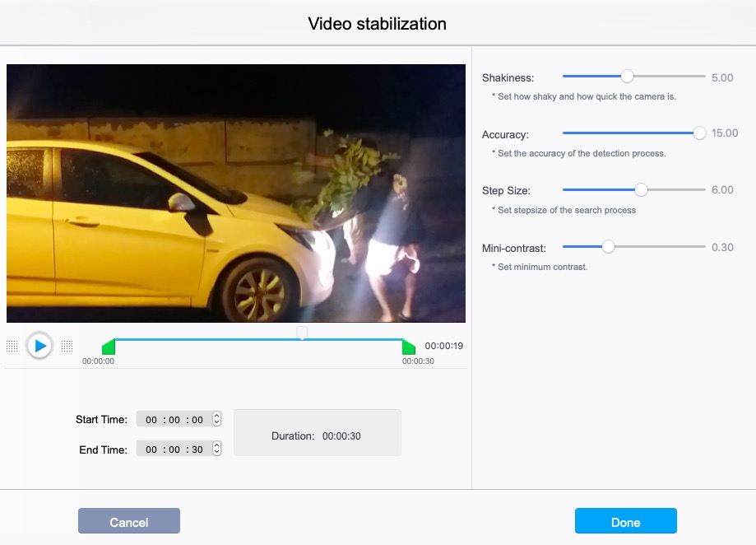The height and width of the screenshot is (545, 756).
Task: Click the green trim start marker
Action: click(x=109, y=347)
